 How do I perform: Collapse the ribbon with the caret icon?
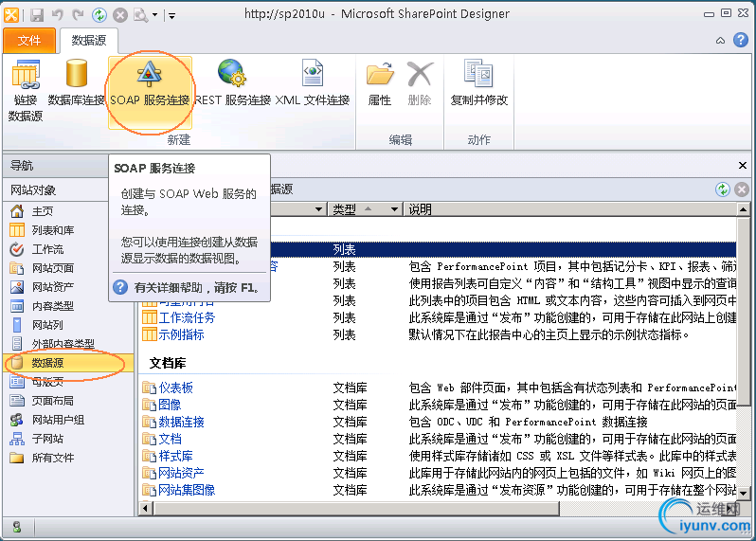click(x=720, y=41)
